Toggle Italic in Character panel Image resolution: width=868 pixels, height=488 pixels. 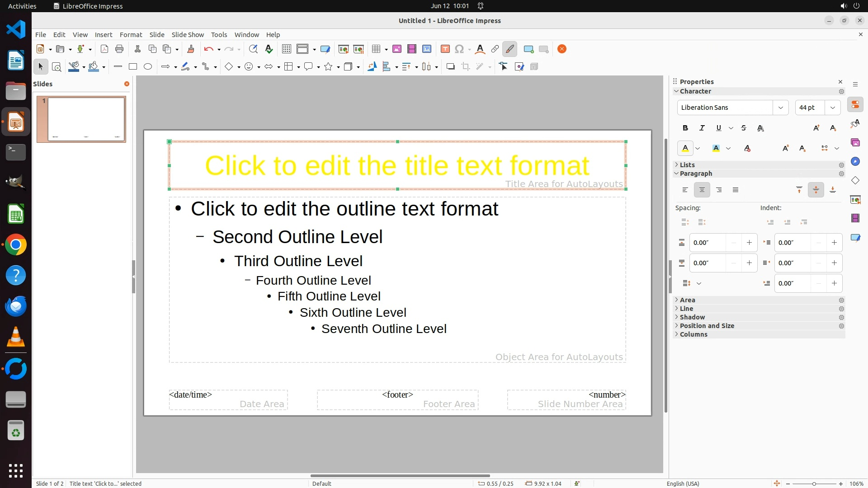(x=702, y=128)
